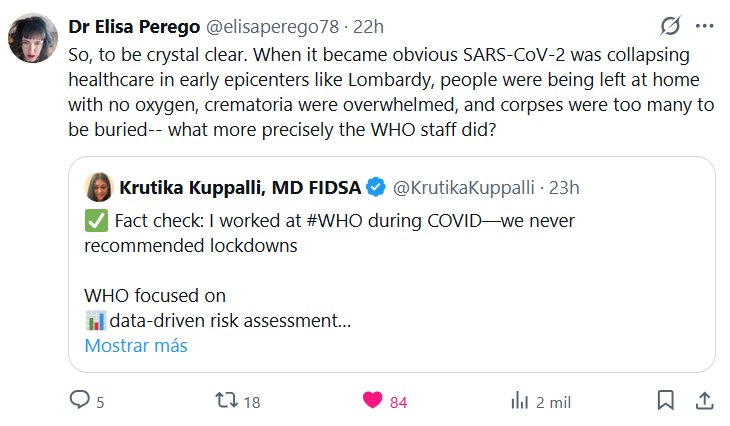
Task: Click the 23h quoted tweet timestamp
Action: point(565,187)
